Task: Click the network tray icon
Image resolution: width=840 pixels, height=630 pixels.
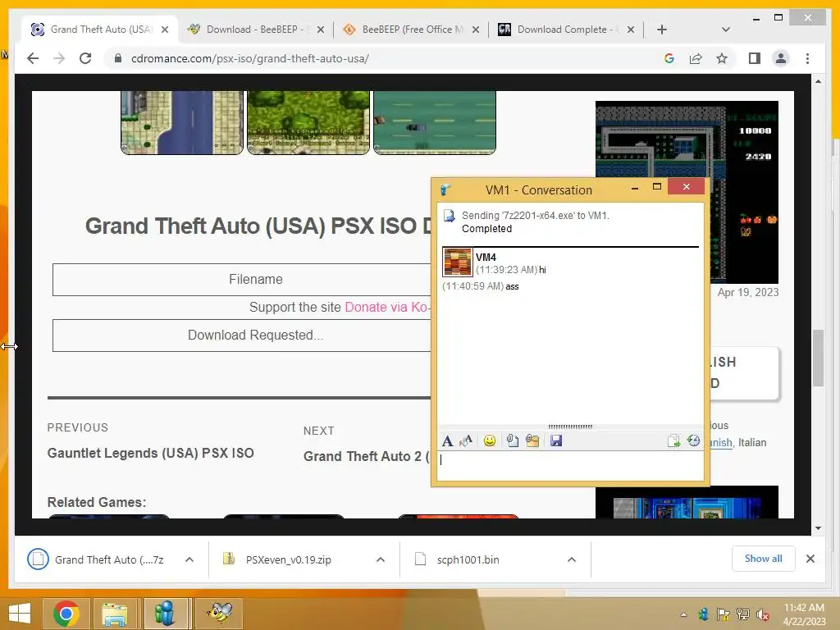Action: 743,614
